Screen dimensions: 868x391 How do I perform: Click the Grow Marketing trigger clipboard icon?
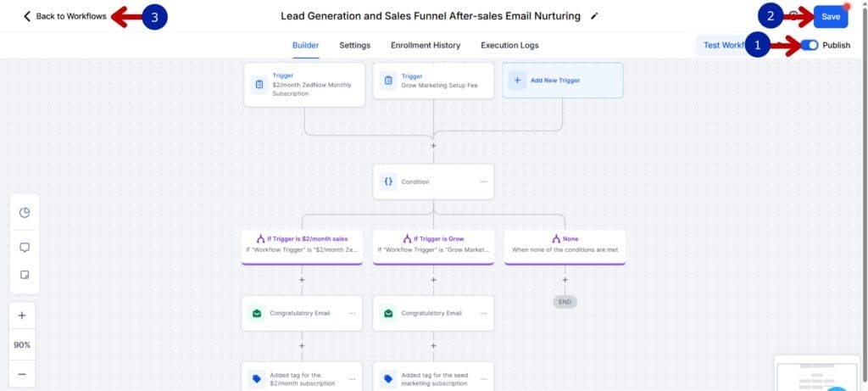coord(388,81)
